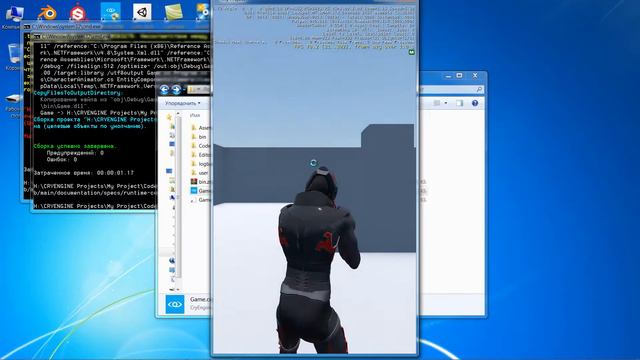Click the front cmd.exe window title bar
This screenshot has height=360, width=640.
click(x=121, y=37)
